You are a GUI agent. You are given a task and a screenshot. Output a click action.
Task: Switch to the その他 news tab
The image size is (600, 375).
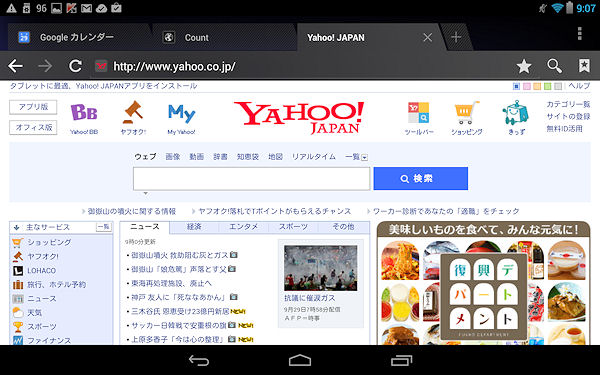pos(343,227)
